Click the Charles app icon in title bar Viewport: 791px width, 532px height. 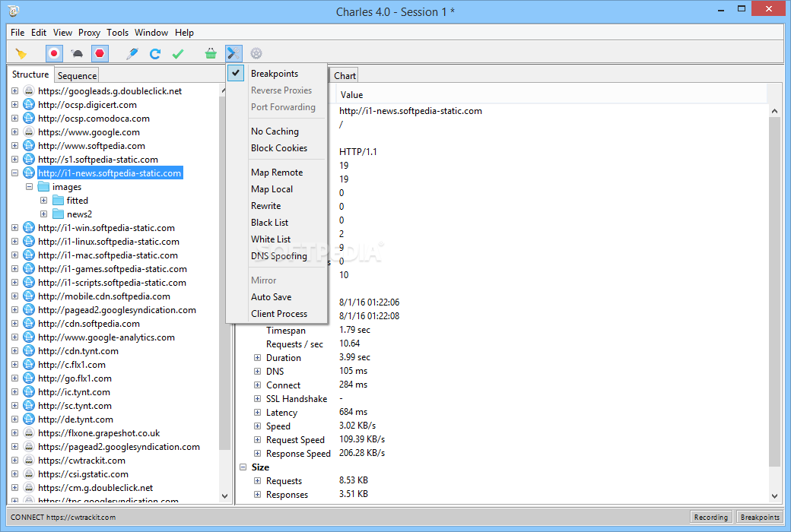point(14,11)
